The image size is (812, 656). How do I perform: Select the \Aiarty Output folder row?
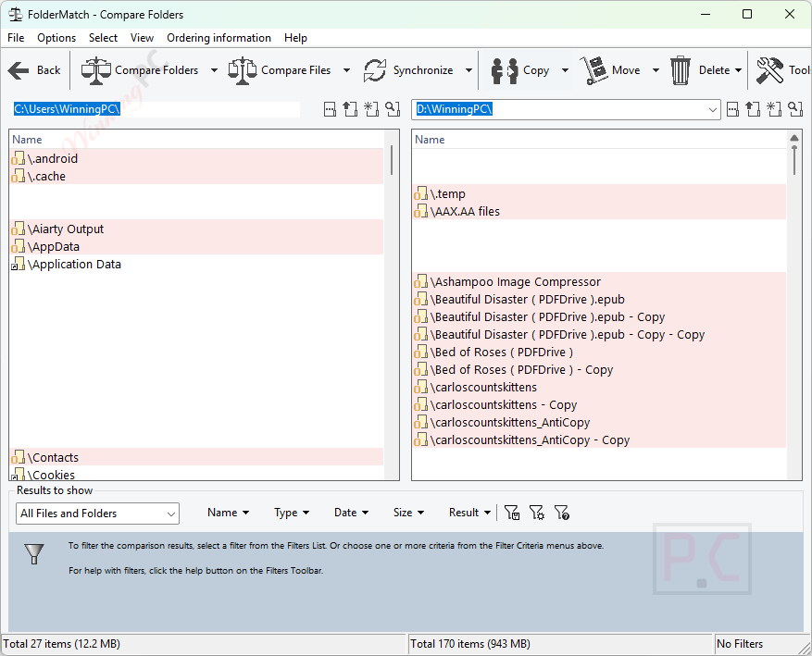pyautogui.click(x=197, y=229)
